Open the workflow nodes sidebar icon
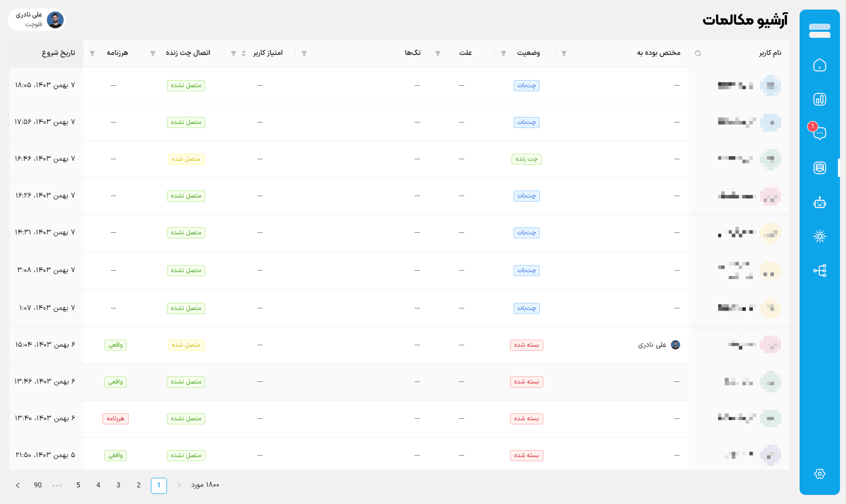The height and width of the screenshot is (504, 846). 819,271
